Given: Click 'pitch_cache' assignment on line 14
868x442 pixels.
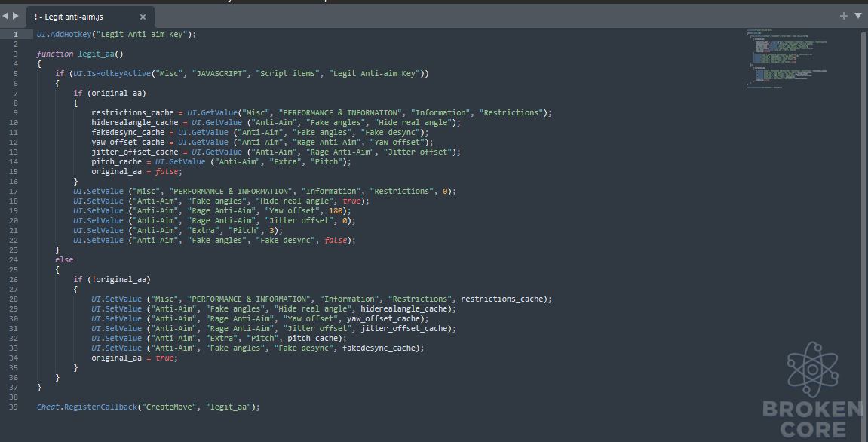Looking at the screenshot, I should 116,161.
